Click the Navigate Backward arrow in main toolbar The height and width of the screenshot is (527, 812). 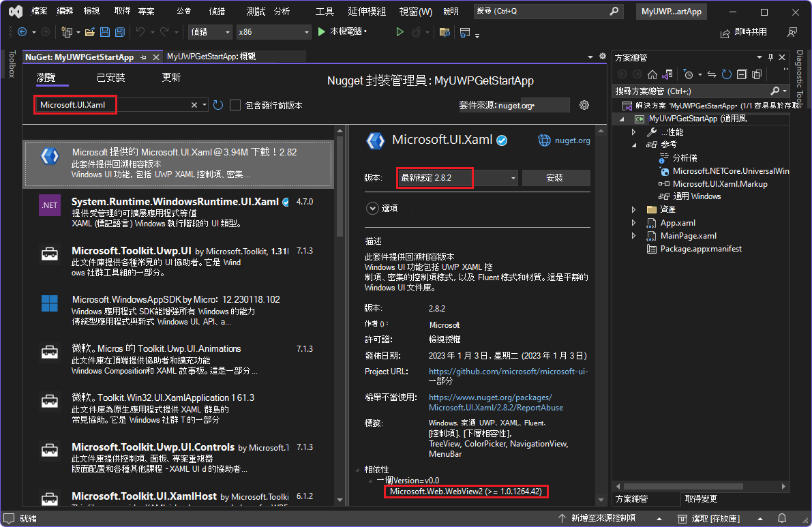click(22, 32)
